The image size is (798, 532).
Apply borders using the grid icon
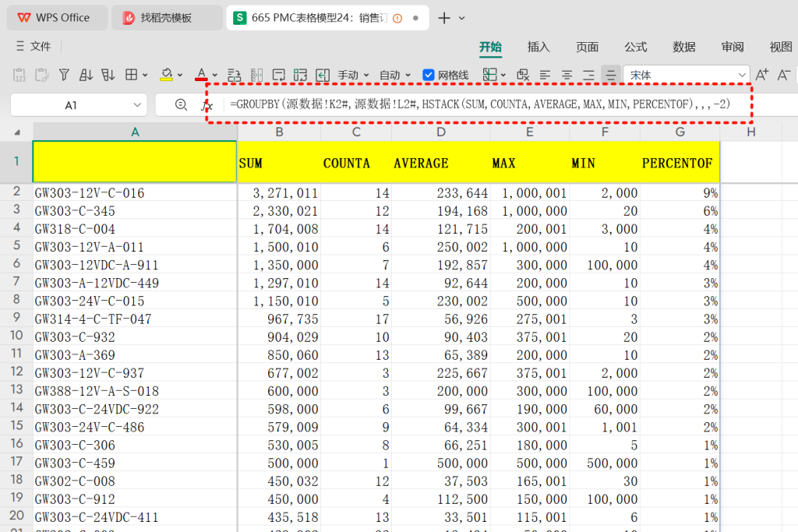coord(131,75)
